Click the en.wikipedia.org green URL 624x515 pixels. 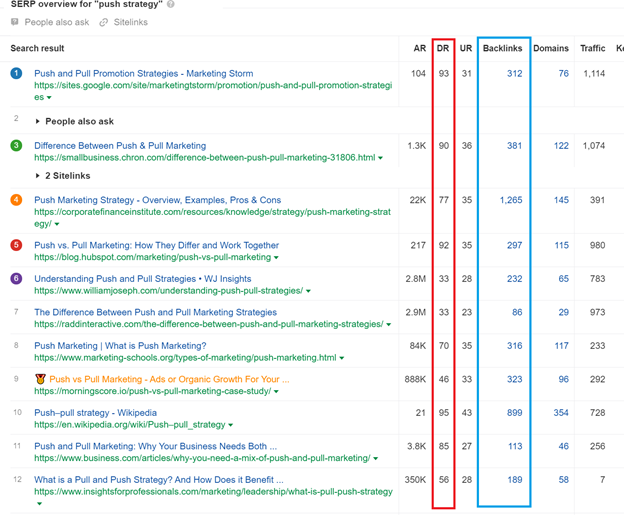click(130, 425)
